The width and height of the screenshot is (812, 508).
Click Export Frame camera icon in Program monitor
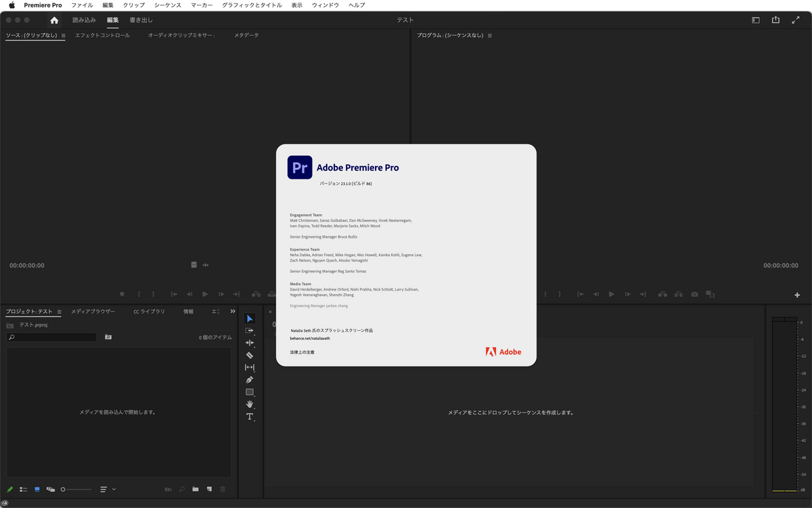(x=694, y=294)
